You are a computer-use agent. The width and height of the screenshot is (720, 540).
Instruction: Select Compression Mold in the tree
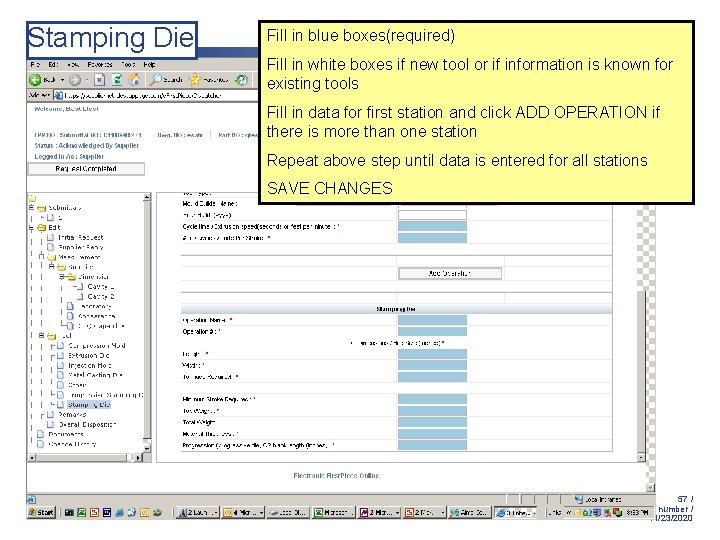tap(97, 345)
